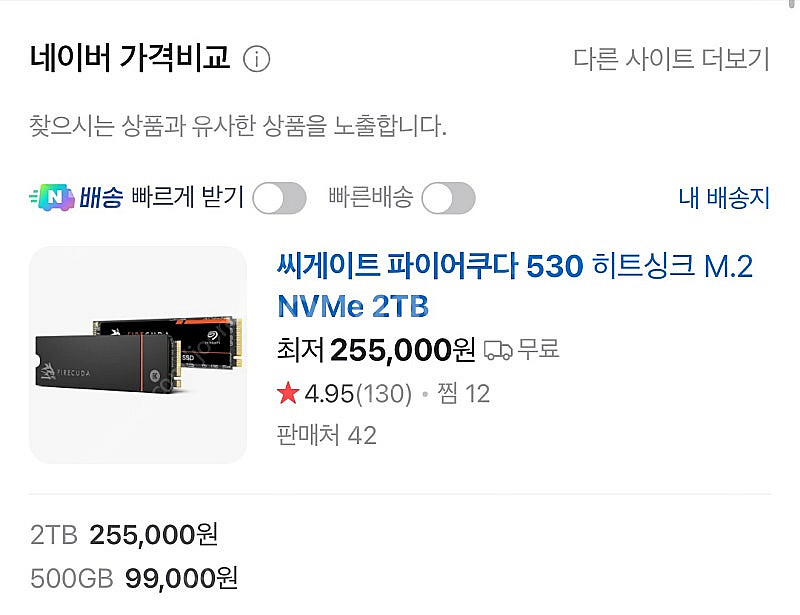Click the NVMe 2TB title line

353,306
